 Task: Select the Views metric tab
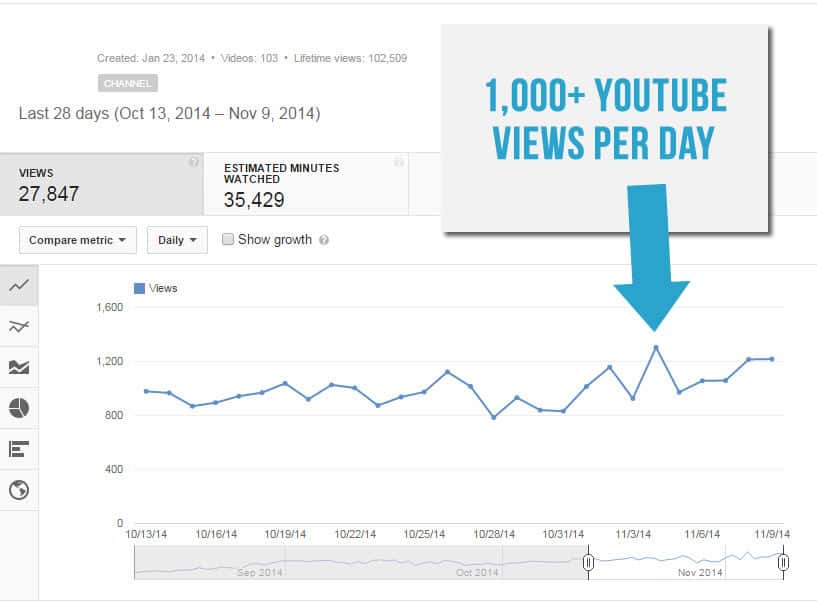coord(102,185)
